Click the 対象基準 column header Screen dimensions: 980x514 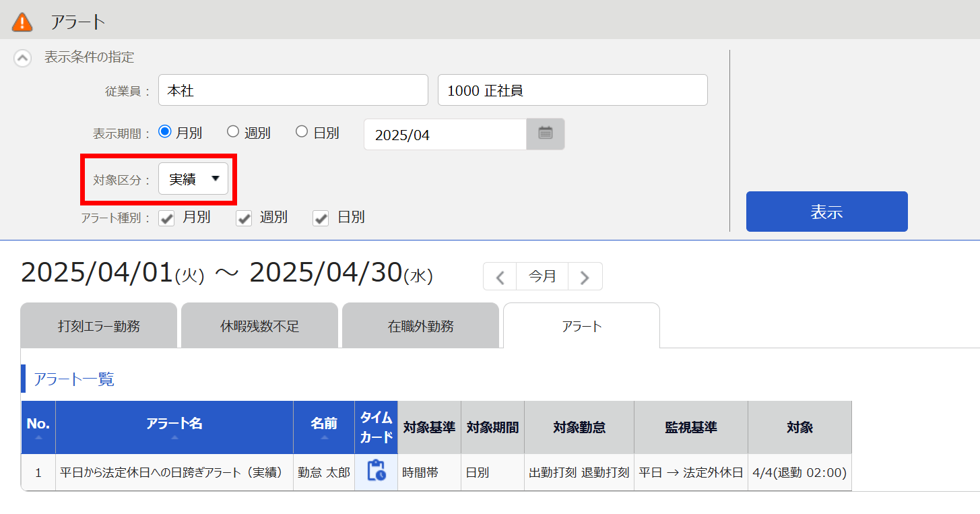430,427
